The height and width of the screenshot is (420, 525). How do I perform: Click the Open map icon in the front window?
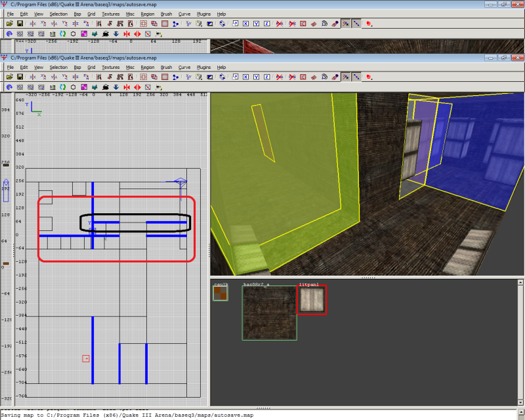[9, 77]
